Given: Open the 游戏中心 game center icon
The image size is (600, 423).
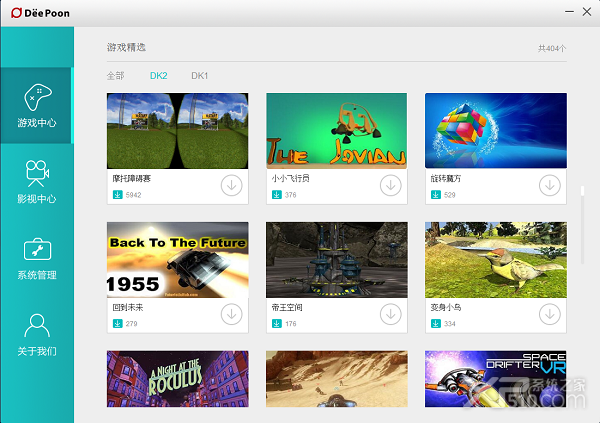Looking at the screenshot, I should point(38,97).
